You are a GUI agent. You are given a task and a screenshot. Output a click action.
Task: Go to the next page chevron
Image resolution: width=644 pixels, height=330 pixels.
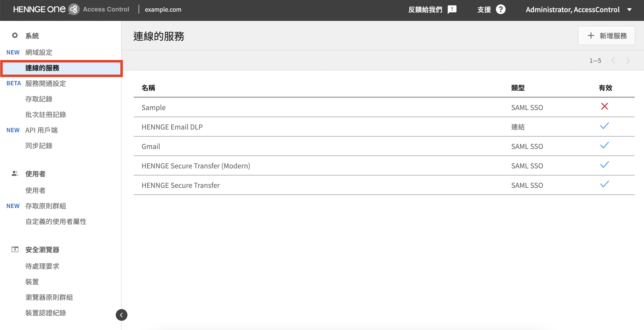point(628,61)
